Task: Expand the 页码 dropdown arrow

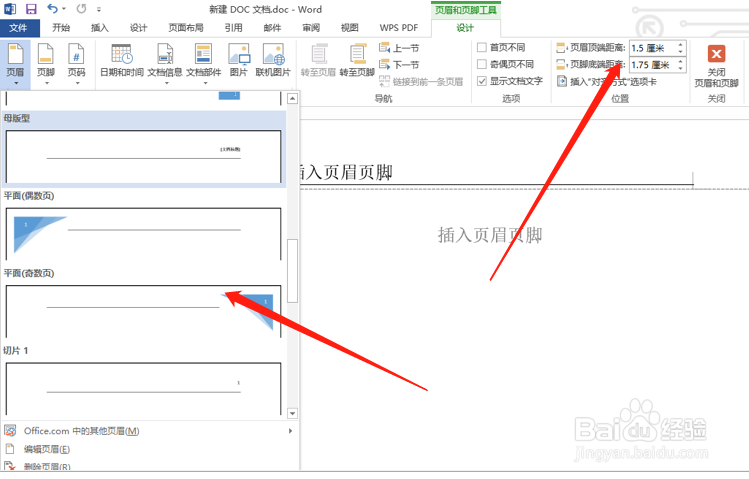Action: point(77,84)
